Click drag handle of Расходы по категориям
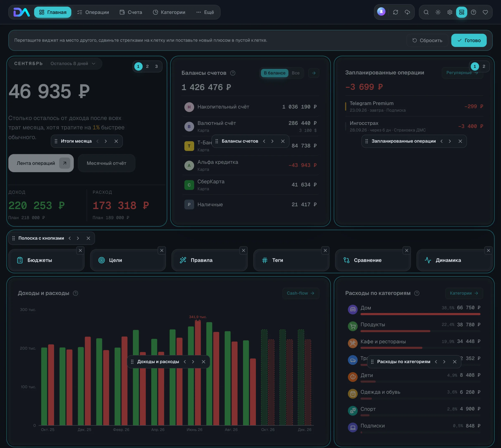This screenshot has height=448, width=501. [x=372, y=362]
